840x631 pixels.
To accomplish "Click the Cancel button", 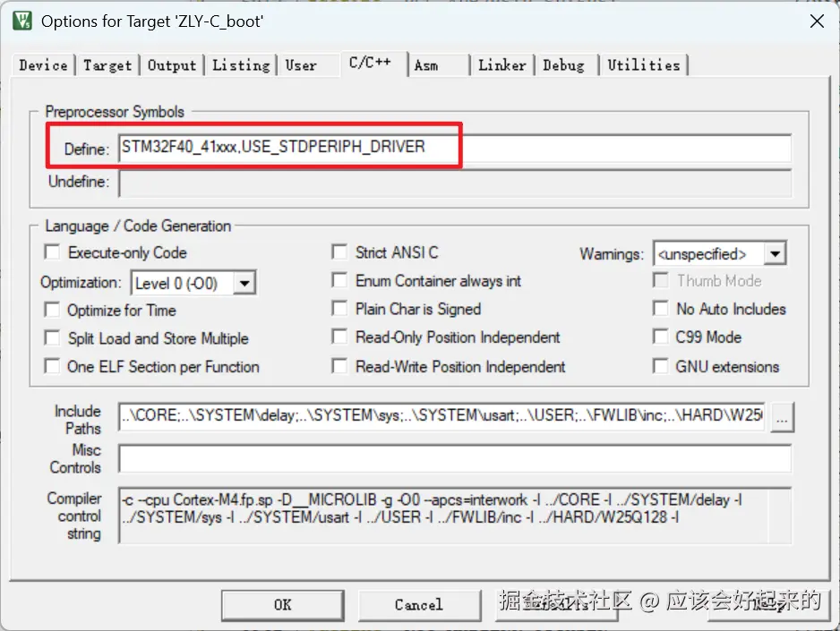I will pyautogui.click(x=419, y=605).
